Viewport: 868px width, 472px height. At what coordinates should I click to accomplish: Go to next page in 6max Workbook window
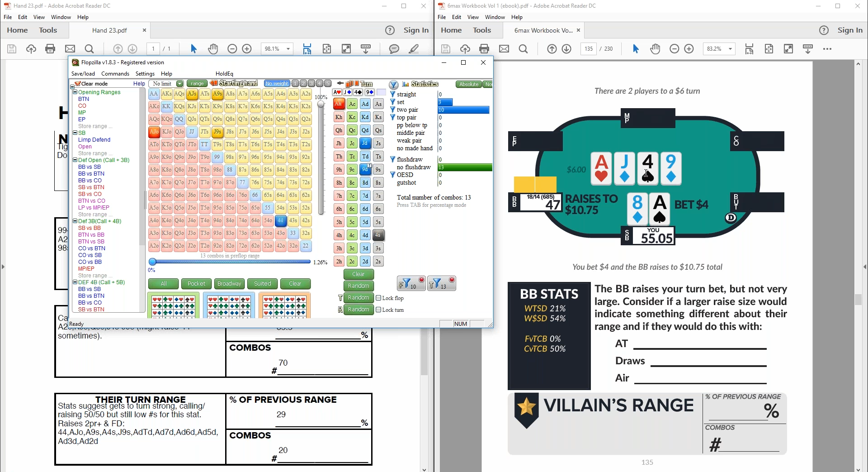click(x=566, y=49)
